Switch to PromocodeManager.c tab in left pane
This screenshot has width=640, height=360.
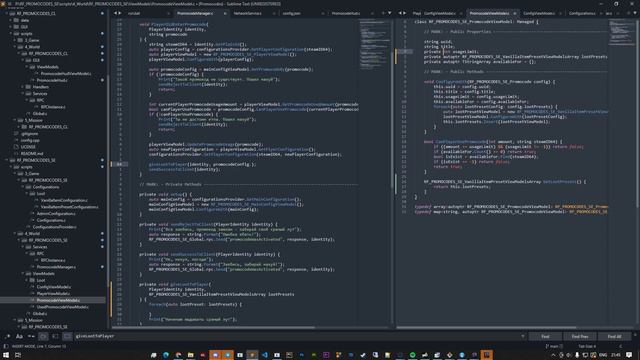point(195,13)
